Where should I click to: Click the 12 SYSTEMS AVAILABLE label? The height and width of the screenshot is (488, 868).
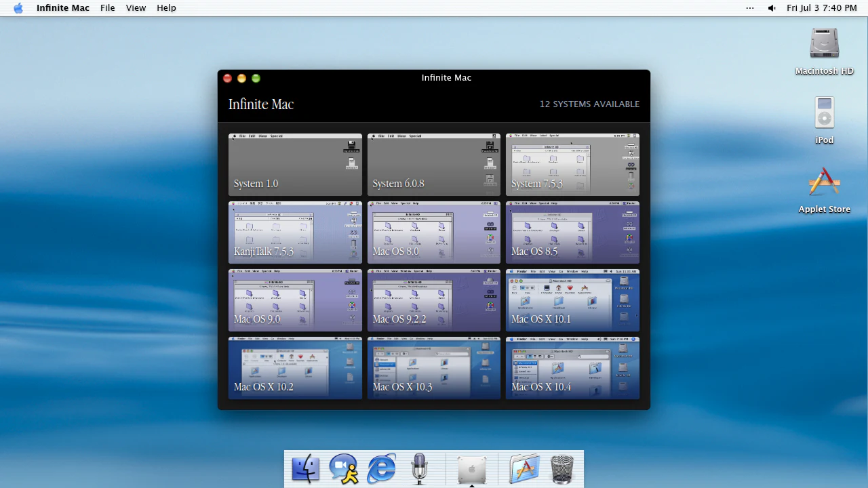pos(589,104)
